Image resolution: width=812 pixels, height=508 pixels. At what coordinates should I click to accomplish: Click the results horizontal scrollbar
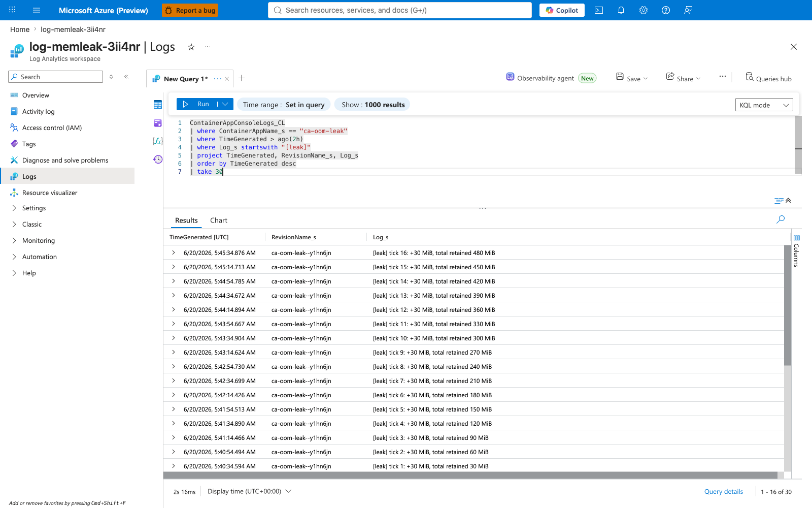(470, 475)
